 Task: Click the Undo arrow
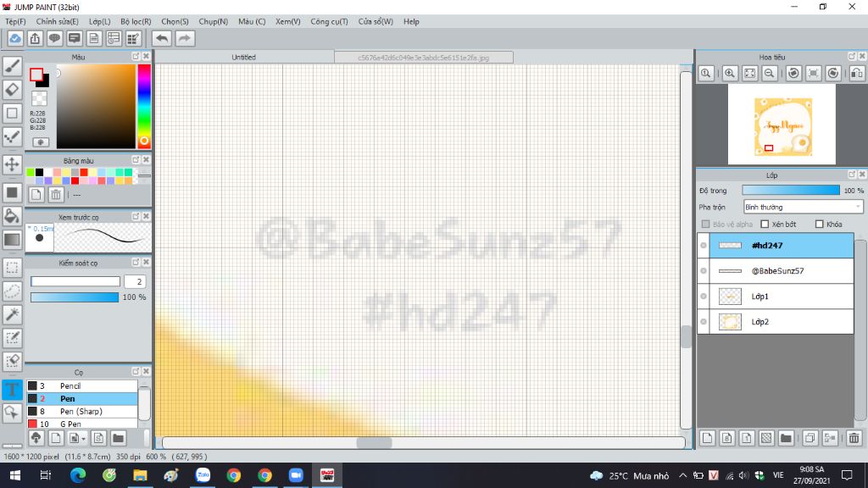(x=162, y=38)
